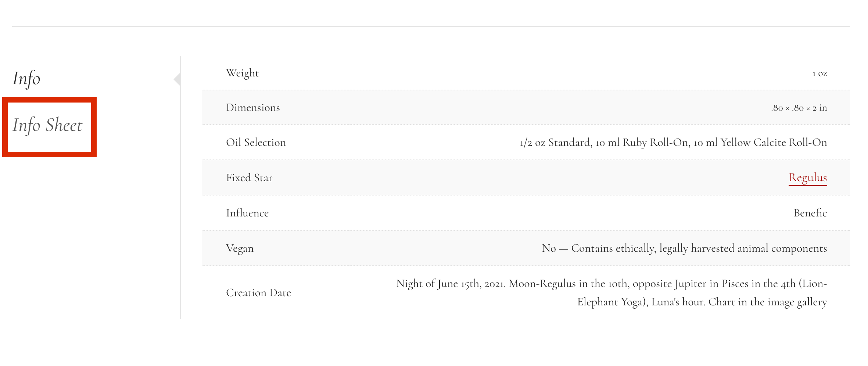
Task: Click the Creation Date label
Action: tap(258, 293)
